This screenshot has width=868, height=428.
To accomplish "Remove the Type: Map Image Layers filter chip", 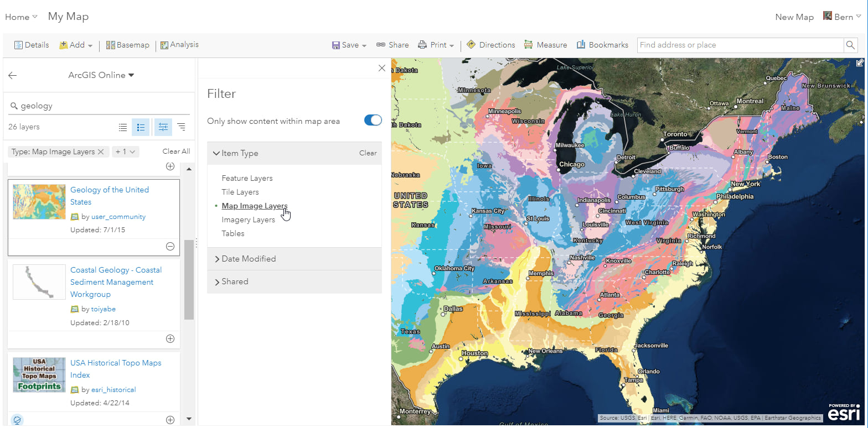I will point(101,152).
